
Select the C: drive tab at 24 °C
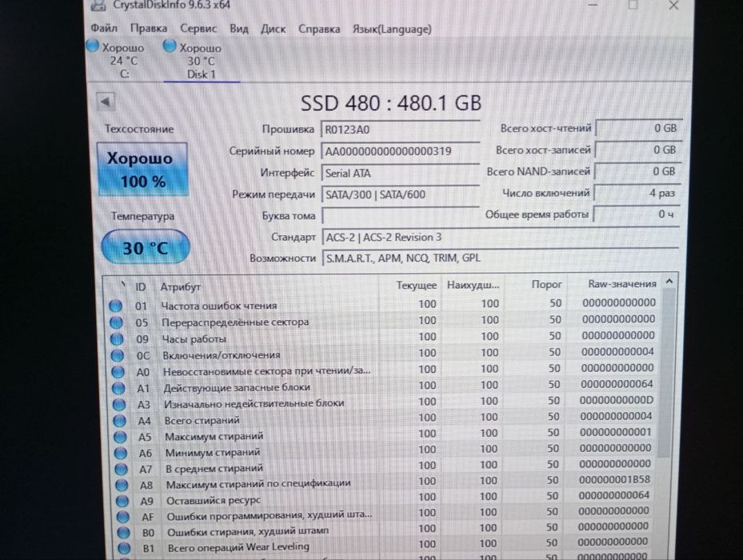[x=117, y=60]
